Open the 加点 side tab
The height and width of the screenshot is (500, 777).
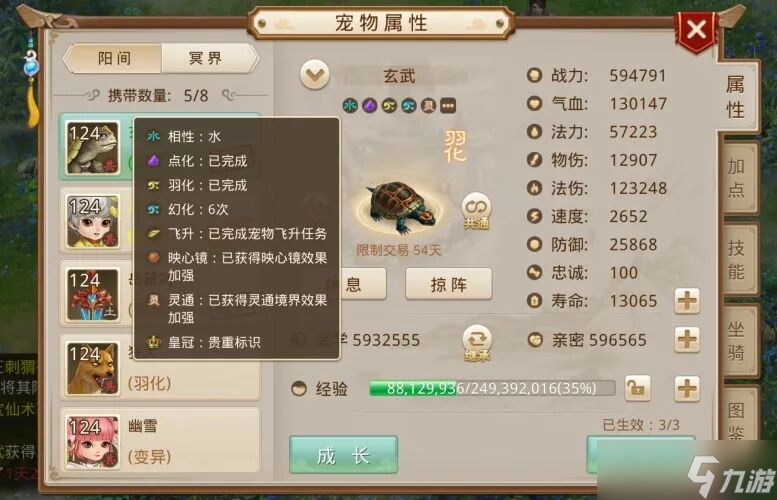[737, 177]
